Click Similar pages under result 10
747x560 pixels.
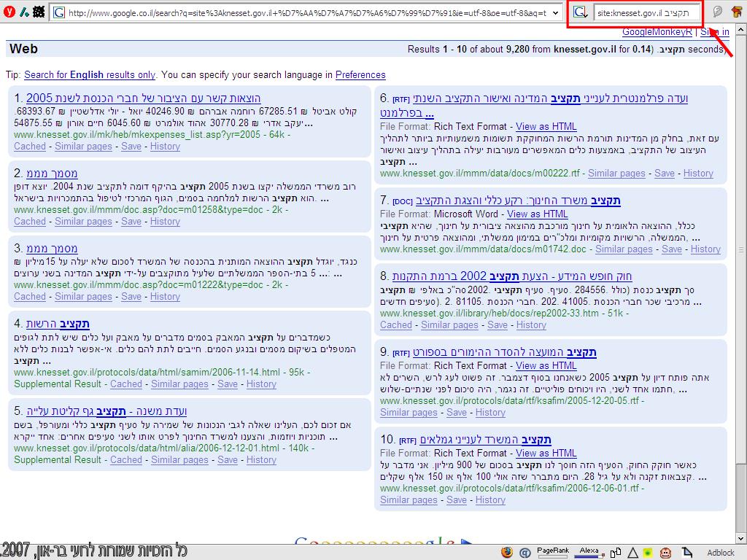click(x=409, y=500)
